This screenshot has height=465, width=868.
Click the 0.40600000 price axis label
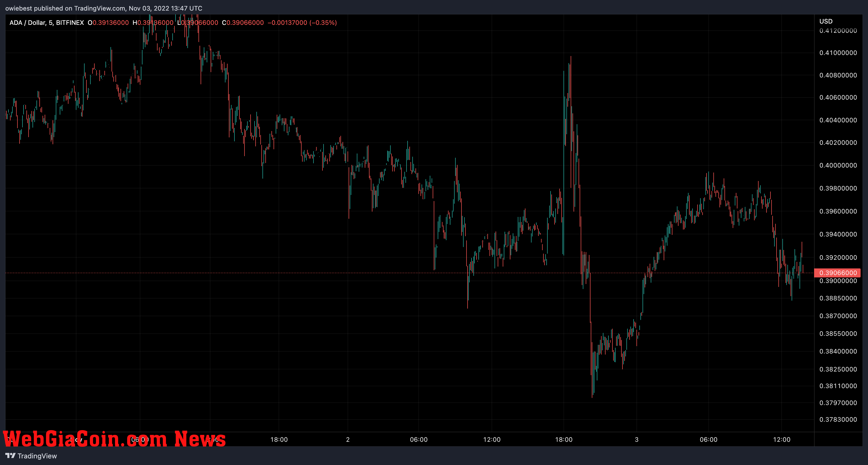click(x=838, y=97)
